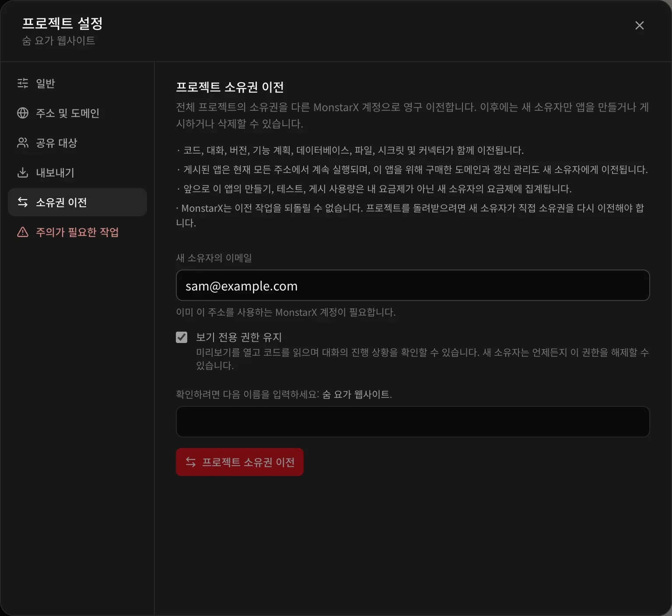Click the swap arrows icon for 소유권 이전

[x=23, y=202]
